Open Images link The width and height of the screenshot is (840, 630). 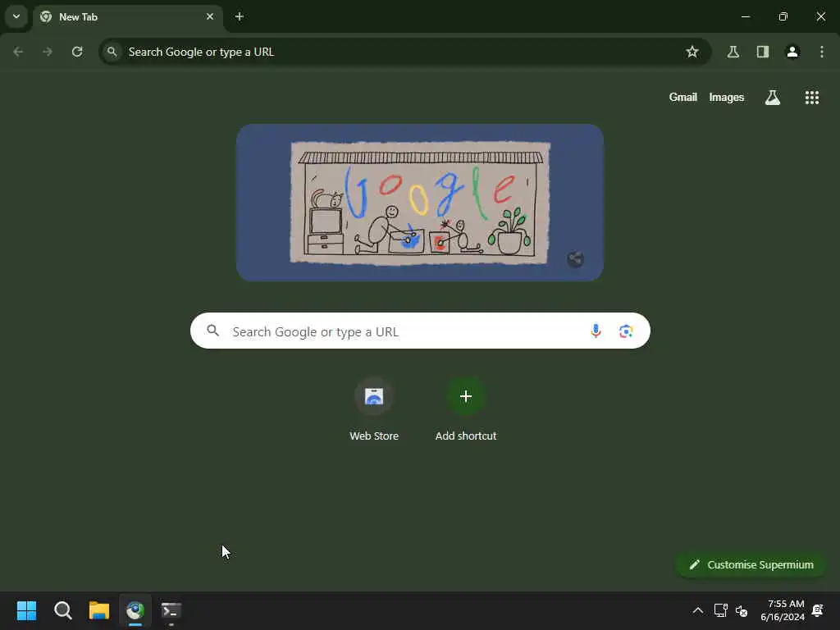pos(727,98)
